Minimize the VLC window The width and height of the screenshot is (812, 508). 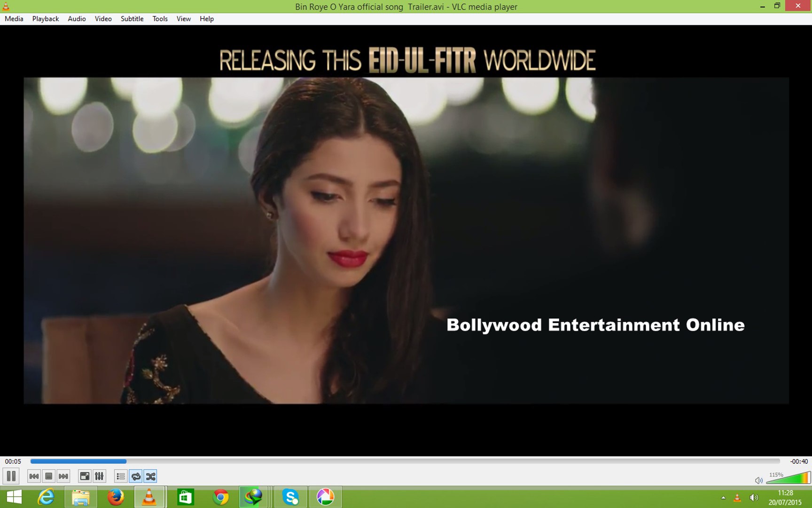[x=762, y=6]
